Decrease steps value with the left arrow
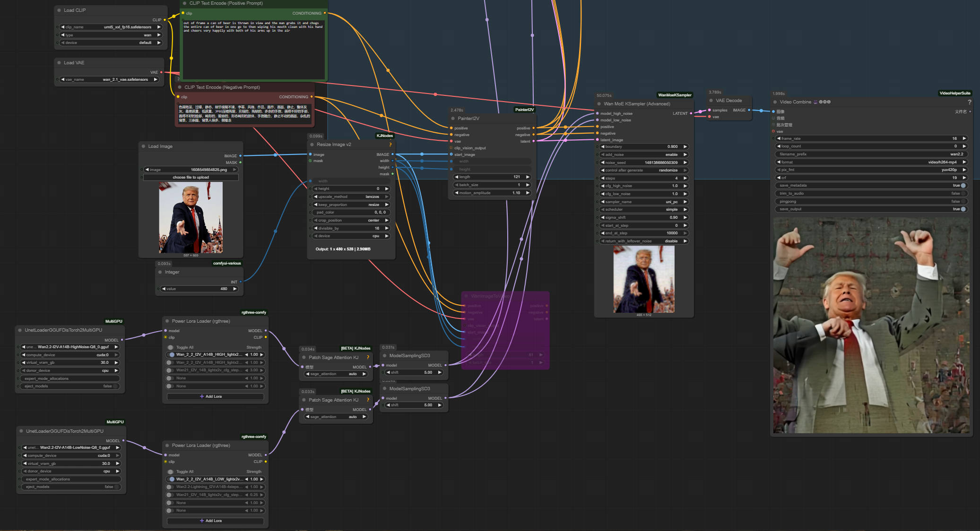Image resolution: width=980 pixels, height=531 pixels. coord(602,178)
